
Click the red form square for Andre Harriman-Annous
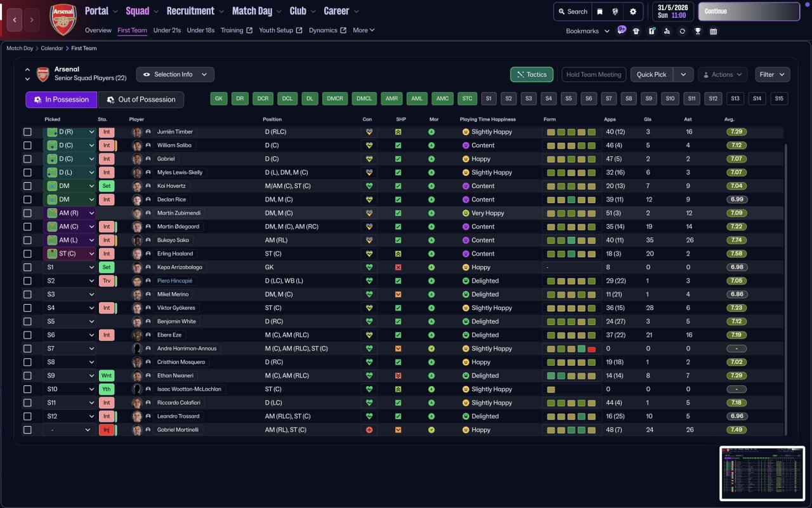pyautogui.click(x=591, y=349)
